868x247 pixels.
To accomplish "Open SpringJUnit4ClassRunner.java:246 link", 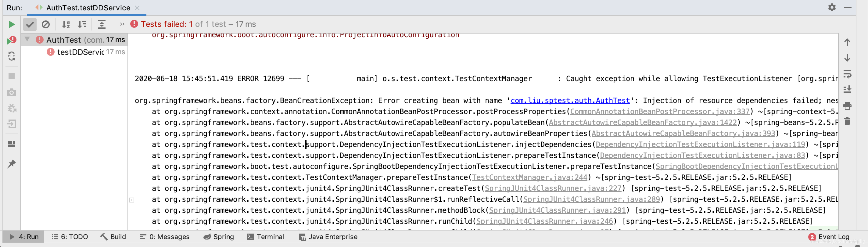I will pos(544,221).
